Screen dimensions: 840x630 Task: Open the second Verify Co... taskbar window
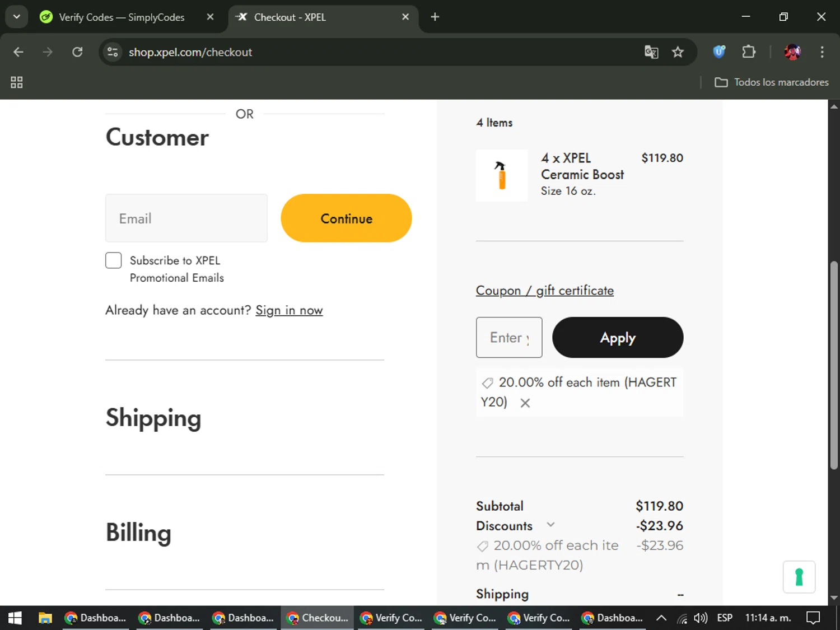click(465, 618)
